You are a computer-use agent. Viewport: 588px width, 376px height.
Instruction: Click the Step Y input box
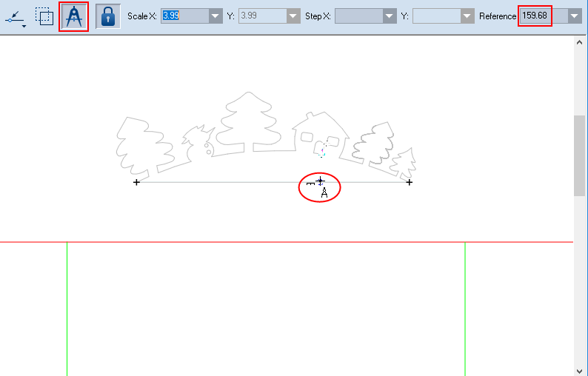(x=434, y=16)
